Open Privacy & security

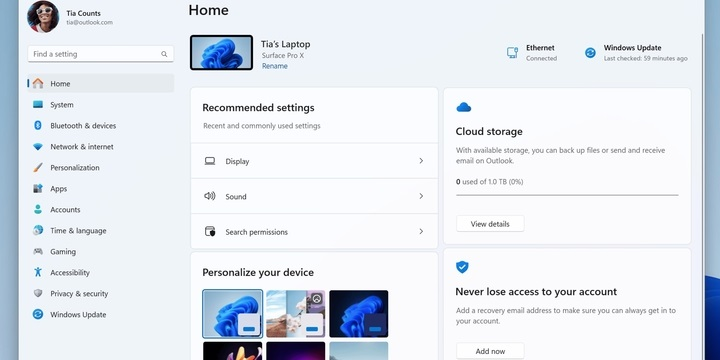[101, 293]
